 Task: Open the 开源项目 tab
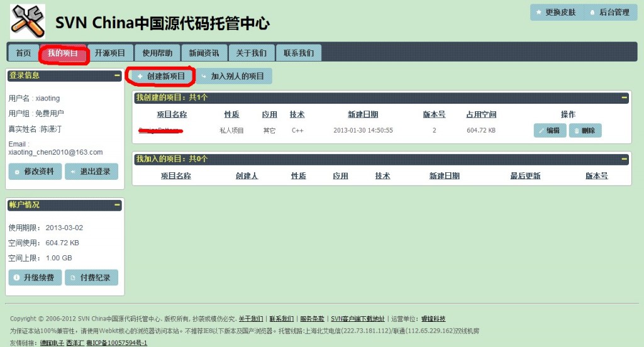(110, 53)
